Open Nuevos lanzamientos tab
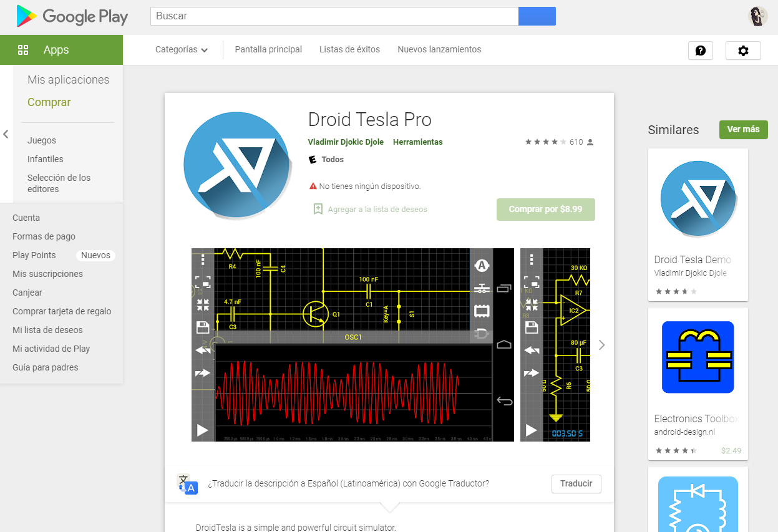This screenshot has height=532, width=778. tap(439, 49)
